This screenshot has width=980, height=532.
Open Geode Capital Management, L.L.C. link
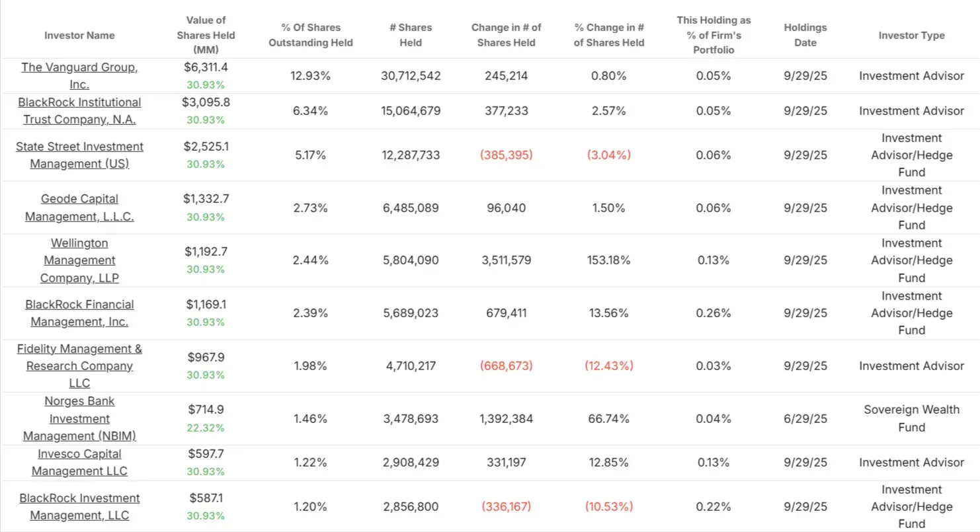[x=79, y=208]
